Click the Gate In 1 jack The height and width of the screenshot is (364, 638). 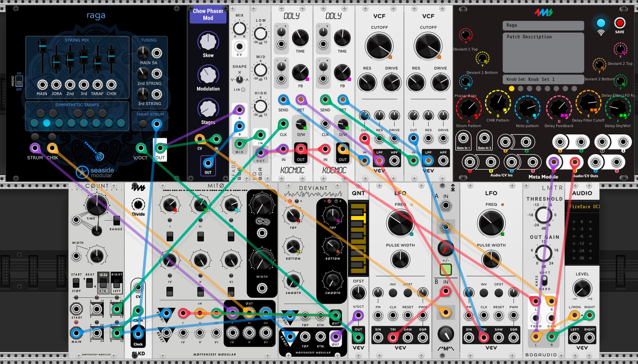click(x=463, y=138)
